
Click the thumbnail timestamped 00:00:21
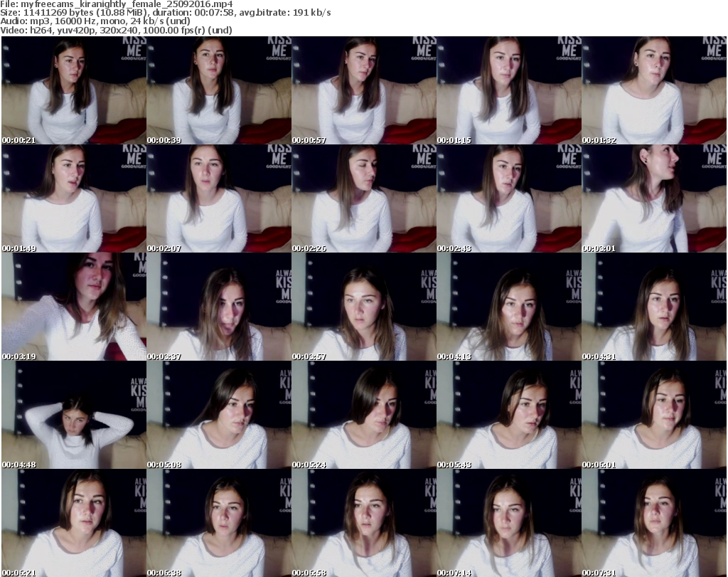(74, 90)
